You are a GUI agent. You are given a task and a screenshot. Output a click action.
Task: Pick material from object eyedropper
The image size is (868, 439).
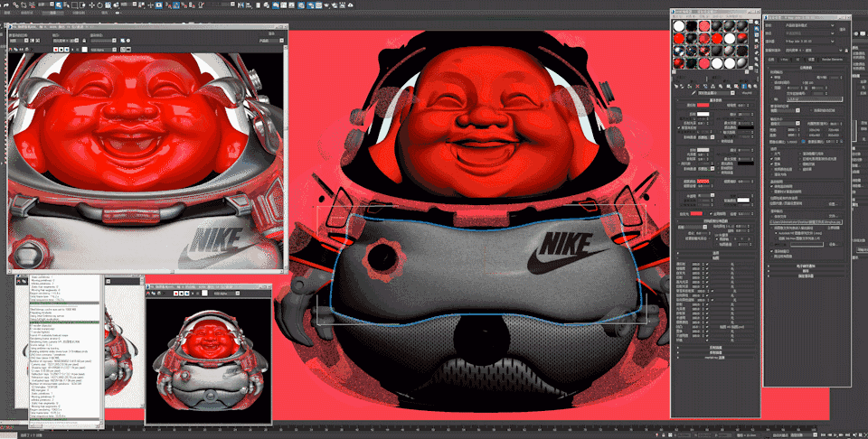point(693,93)
